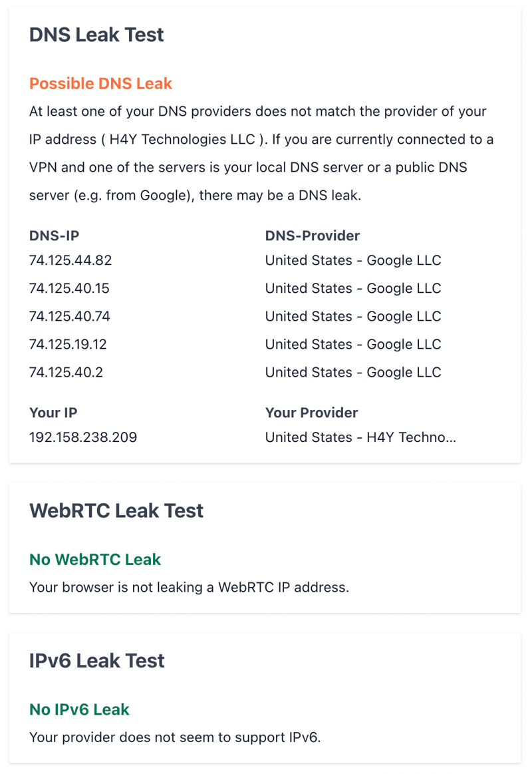This screenshot has height=774, width=532.
Task: Click the first Google LLC provider entry
Action: pyautogui.click(x=353, y=260)
